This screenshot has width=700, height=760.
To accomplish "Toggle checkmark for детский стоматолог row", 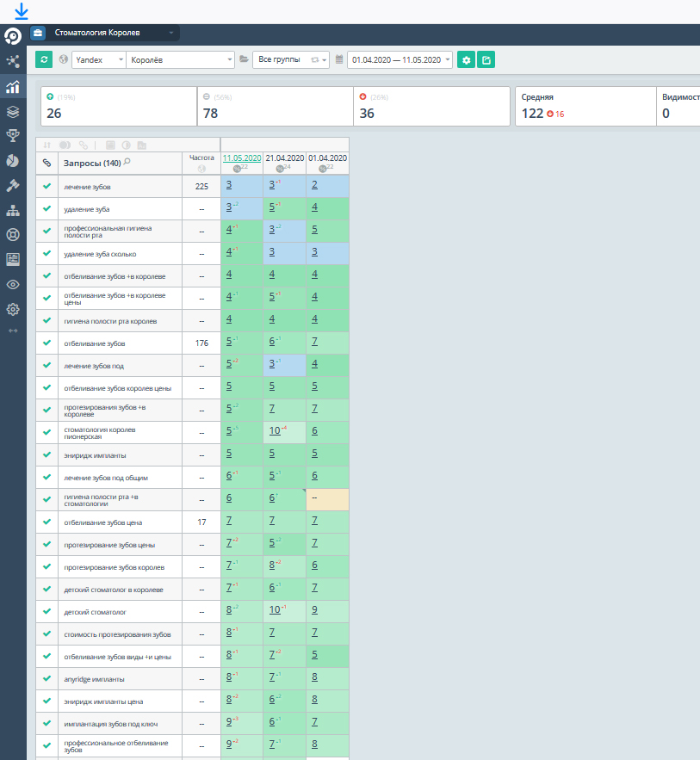I will pos(47,612).
